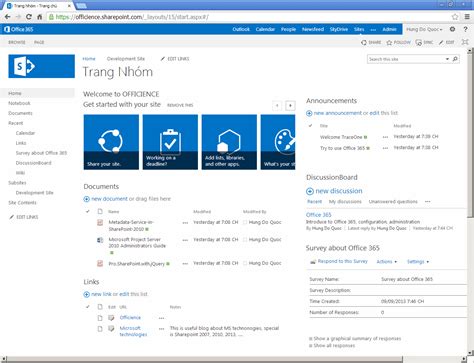Click REMOVE THIS link
The image size is (474, 363).
point(180,105)
